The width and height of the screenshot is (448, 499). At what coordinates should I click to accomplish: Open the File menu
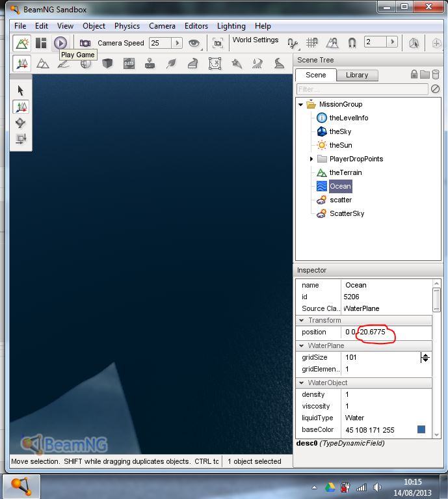pyautogui.click(x=20, y=26)
